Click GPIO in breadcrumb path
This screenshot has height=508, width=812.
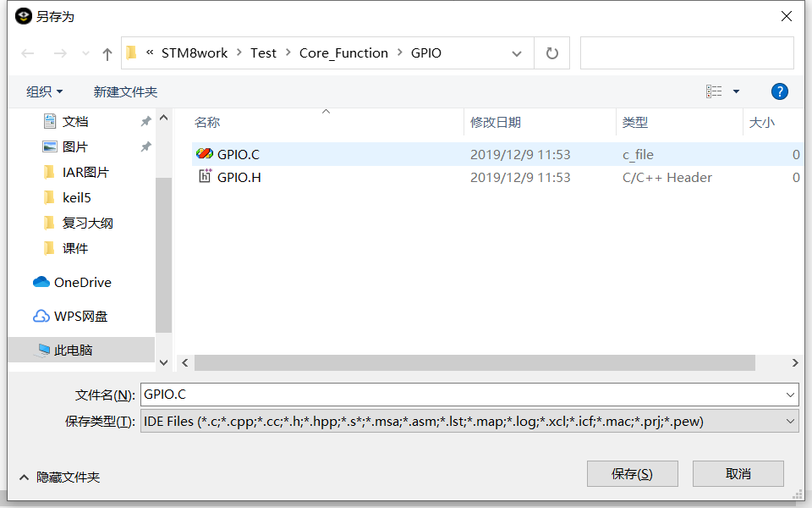(x=426, y=52)
